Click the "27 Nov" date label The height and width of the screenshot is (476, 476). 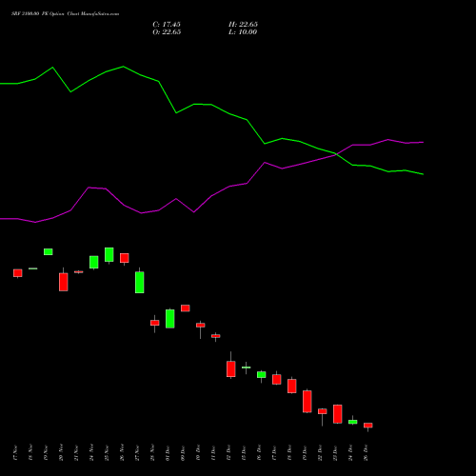(137, 453)
